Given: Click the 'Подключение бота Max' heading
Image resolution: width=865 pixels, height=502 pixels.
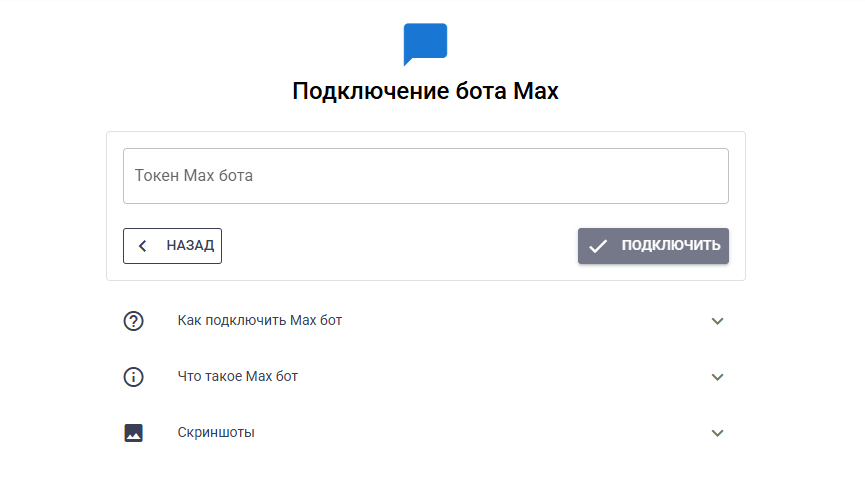Looking at the screenshot, I should point(425,91).
